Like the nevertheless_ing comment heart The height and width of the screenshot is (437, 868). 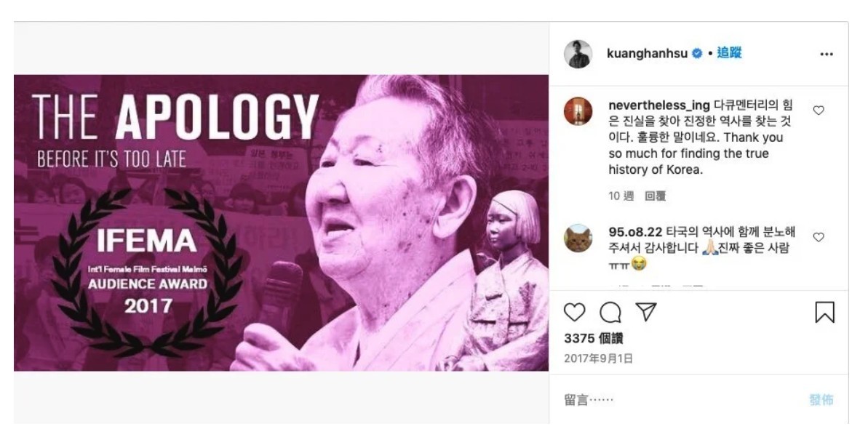pos(819,111)
